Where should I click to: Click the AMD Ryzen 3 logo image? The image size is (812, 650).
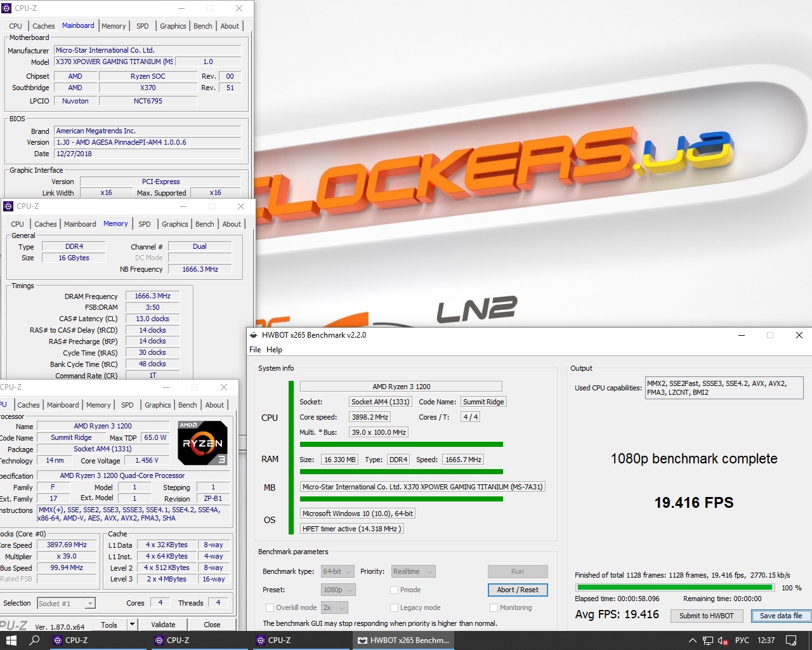202,443
